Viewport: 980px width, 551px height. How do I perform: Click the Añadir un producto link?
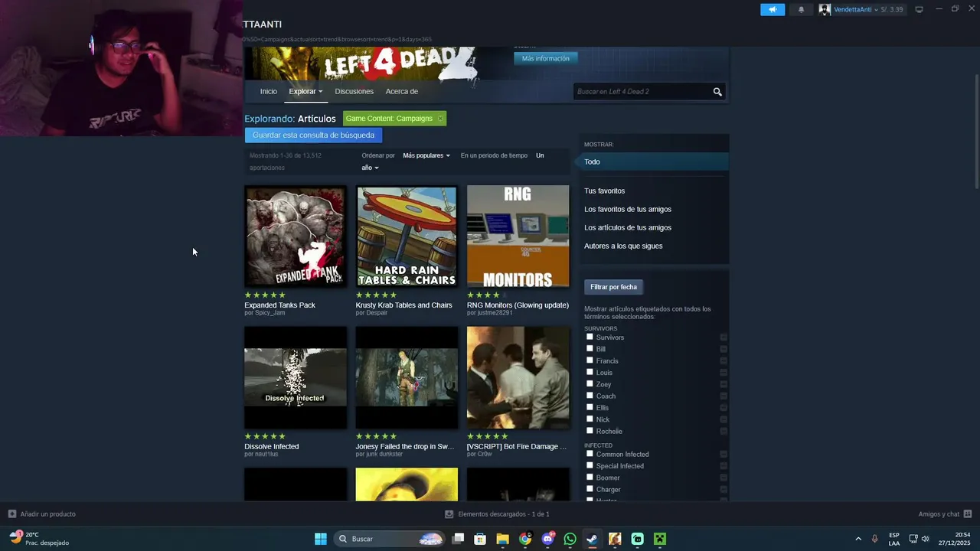tap(47, 514)
